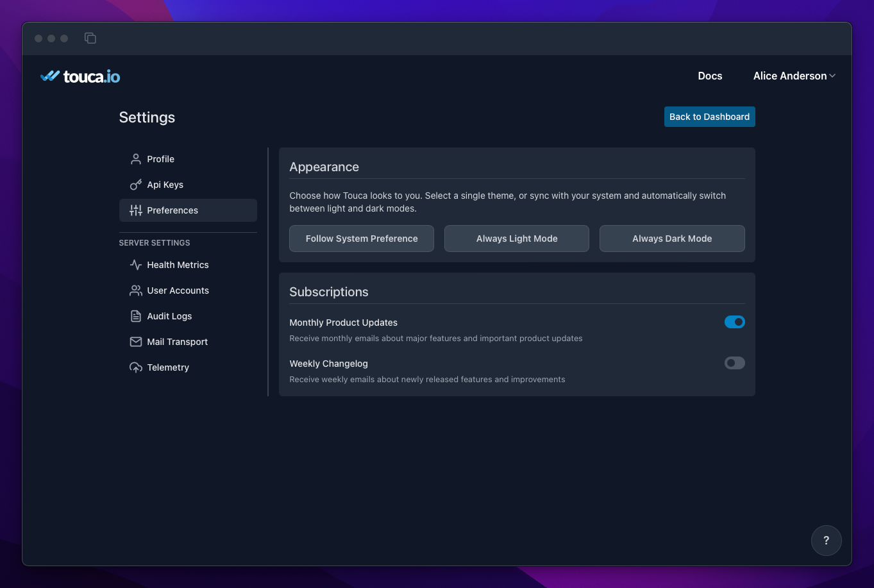Select the Preferences sidebar item
Image resolution: width=874 pixels, height=588 pixels.
point(188,210)
